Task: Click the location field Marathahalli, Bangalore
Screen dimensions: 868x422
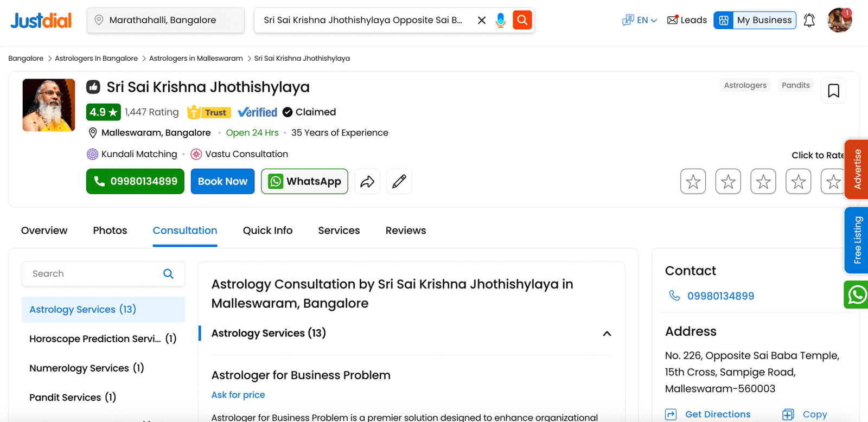Action: [165, 20]
